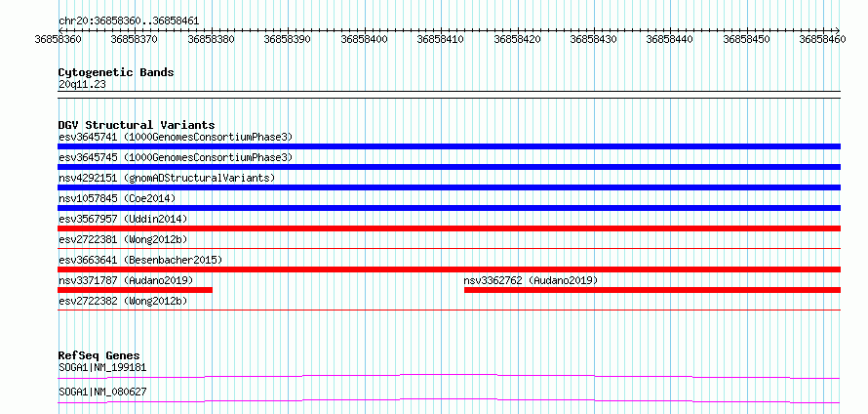
Task: Select variant label esv3645741 (1000GenomesConsortiumPhase3)
Action: pos(175,137)
